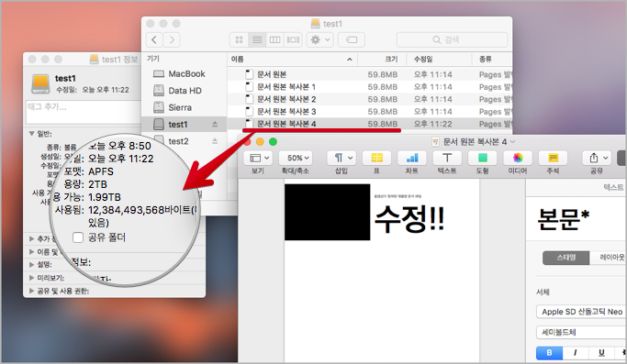
Task: Select test1 volume in Finder sidebar
Action: pyautogui.click(x=184, y=125)
